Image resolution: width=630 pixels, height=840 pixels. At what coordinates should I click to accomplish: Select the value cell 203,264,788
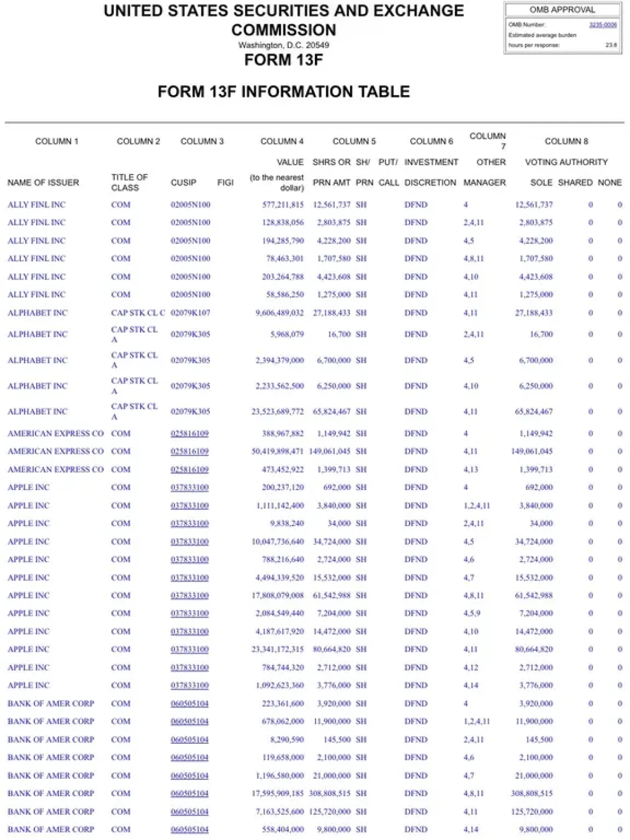pos(283,277)
